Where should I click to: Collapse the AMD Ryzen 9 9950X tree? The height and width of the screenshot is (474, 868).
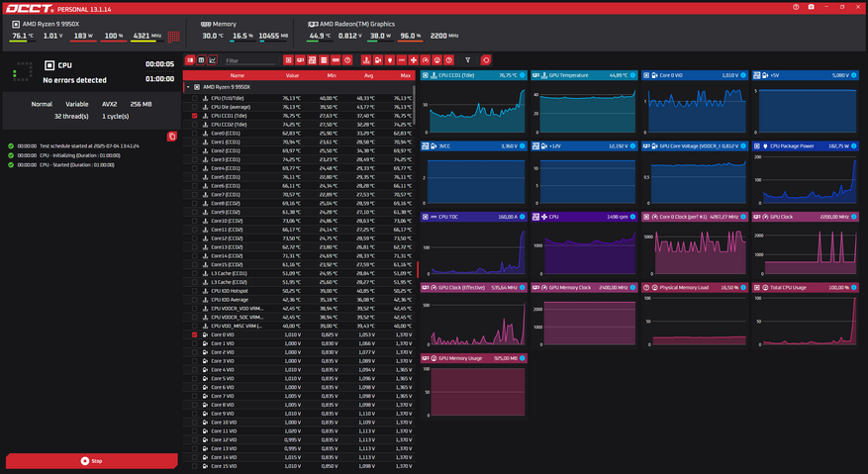(188, 87)
